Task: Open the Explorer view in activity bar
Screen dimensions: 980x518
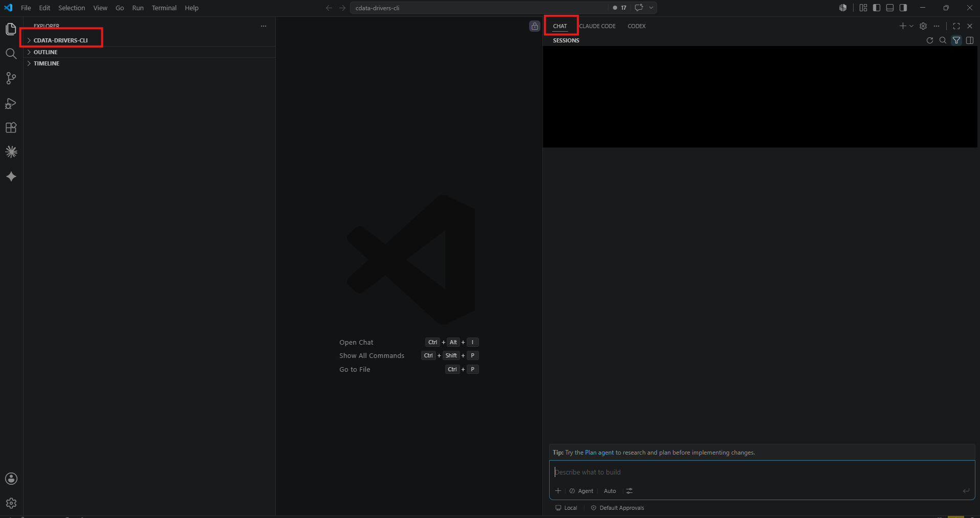Action: click(x=11, y=29)
